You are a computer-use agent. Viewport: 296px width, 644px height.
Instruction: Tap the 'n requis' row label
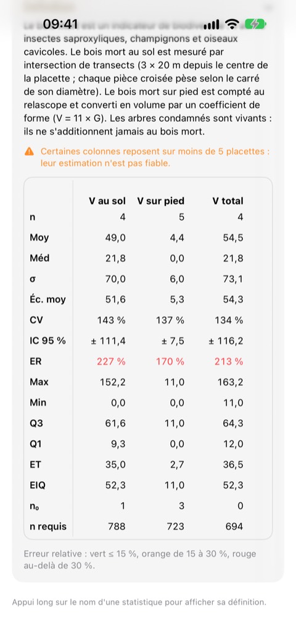[x=48, y=527]
